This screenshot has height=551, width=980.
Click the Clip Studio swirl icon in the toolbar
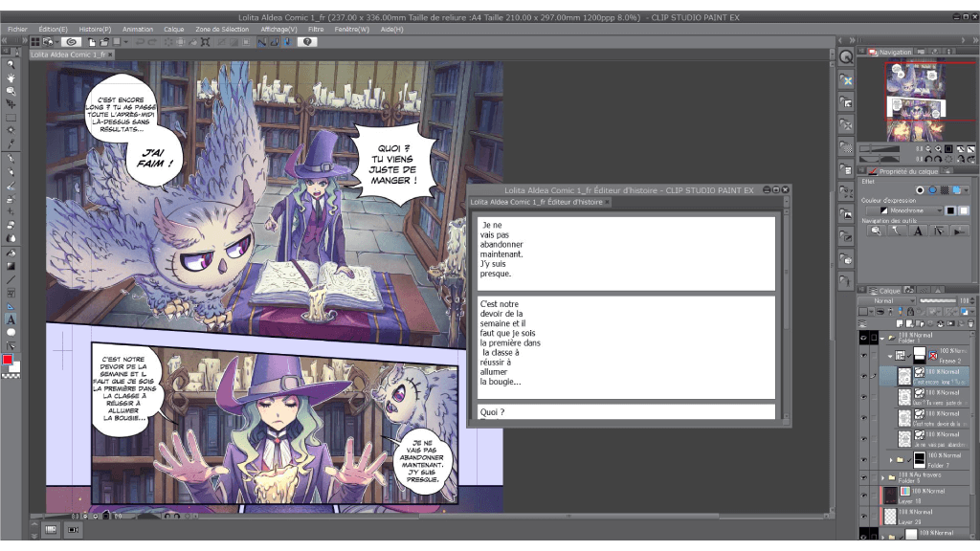(x=72, y=42)
